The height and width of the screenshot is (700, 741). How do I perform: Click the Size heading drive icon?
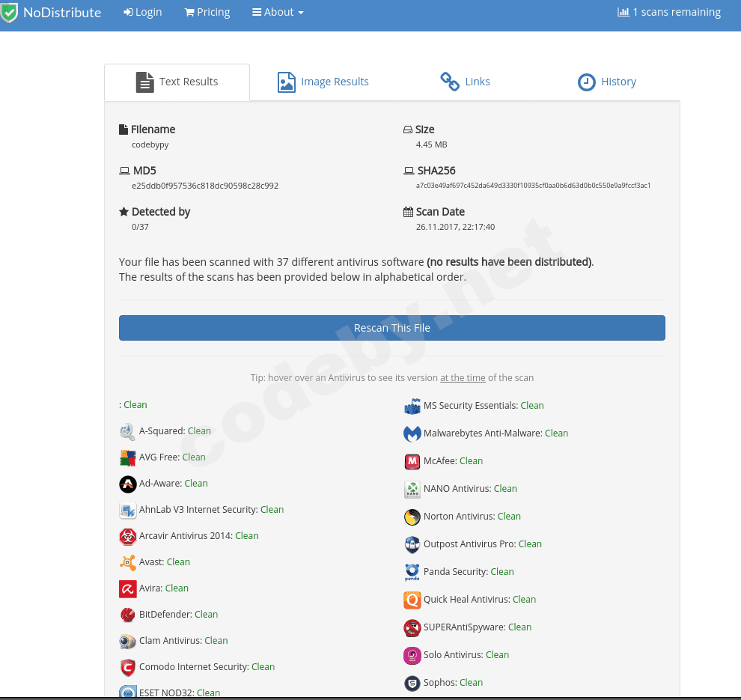click(407, 130)
